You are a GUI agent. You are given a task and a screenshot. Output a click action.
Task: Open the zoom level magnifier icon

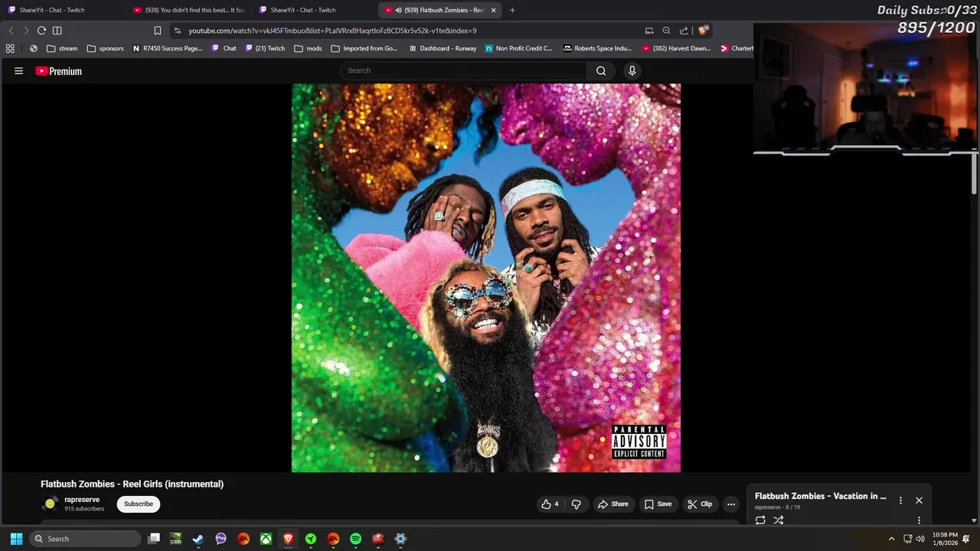coord(666,31)
